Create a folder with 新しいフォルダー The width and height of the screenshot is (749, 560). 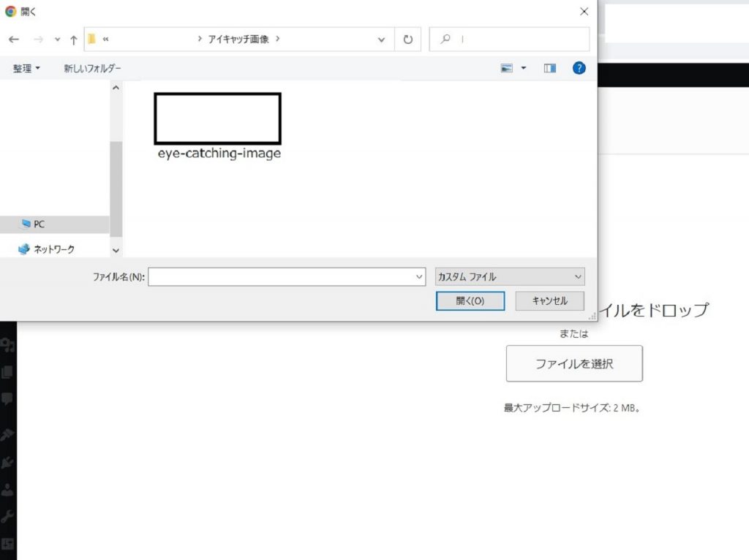pos(92,68)
